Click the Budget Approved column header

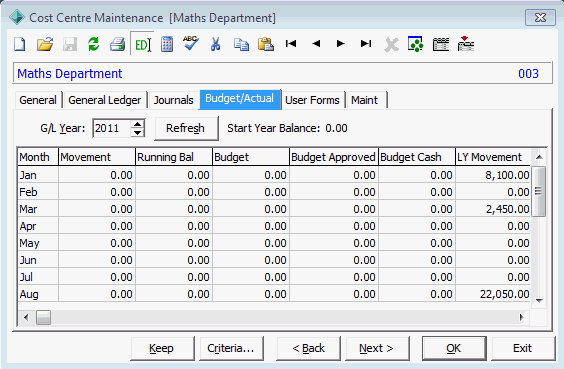click(x=334, y=157)
